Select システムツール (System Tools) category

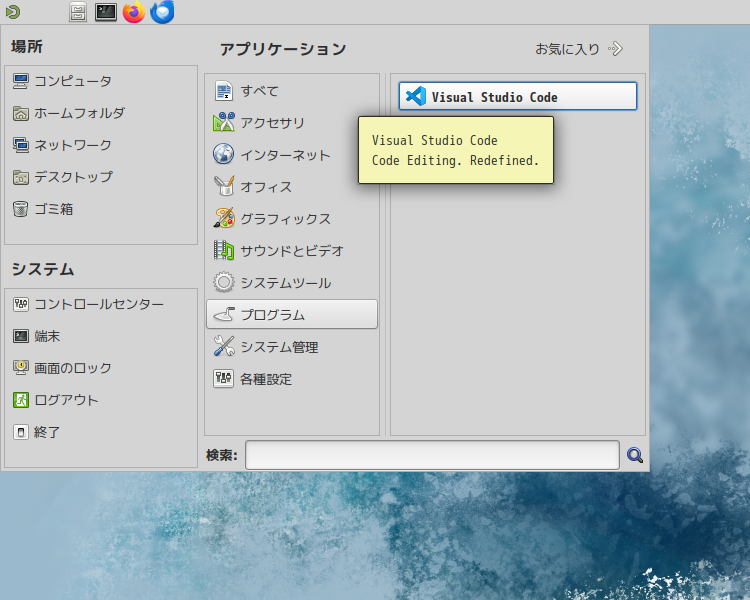pos(292,283)
